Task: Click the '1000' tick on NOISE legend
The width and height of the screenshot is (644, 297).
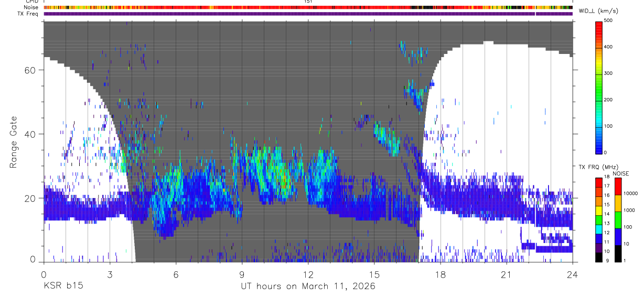Action: pyautogui.click(x=629, y=210)
